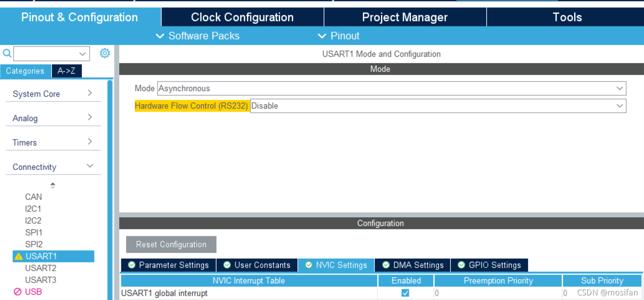The image size is (644, 300).
Task: Click the Reset Configuration button
Action: pos(171,244)
